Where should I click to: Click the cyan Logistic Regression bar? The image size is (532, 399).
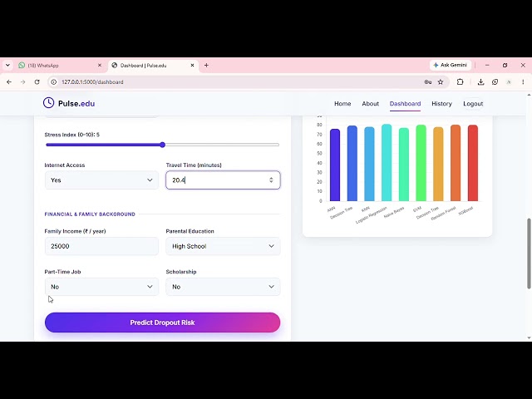(387, 163)
